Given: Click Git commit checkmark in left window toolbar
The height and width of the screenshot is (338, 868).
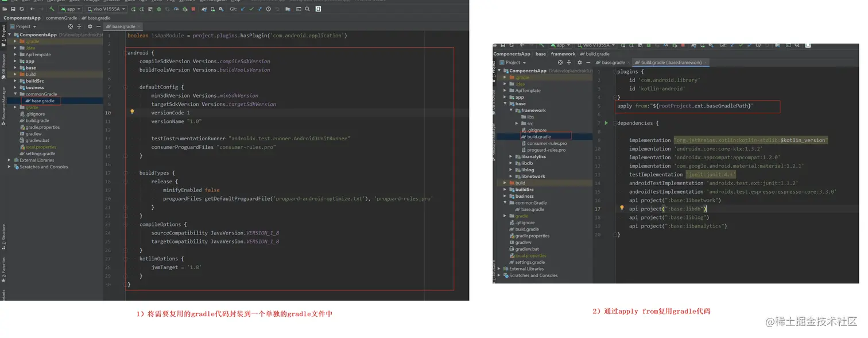Looking at the screenshot, I should point(251,9).
